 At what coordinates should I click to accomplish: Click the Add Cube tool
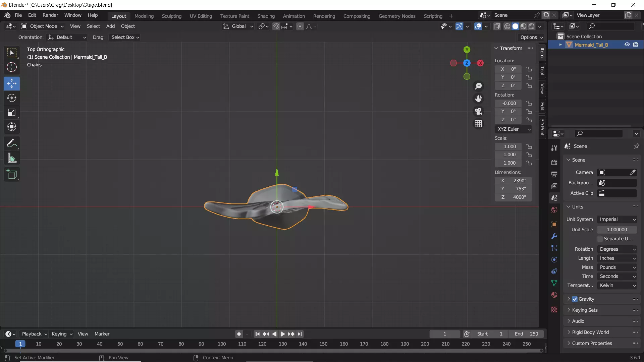tap(12, 174)
